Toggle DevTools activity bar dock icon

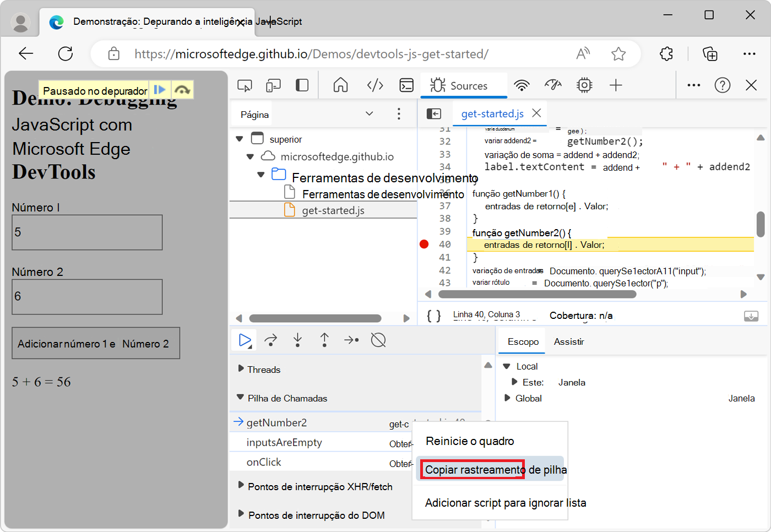(302, 85)
